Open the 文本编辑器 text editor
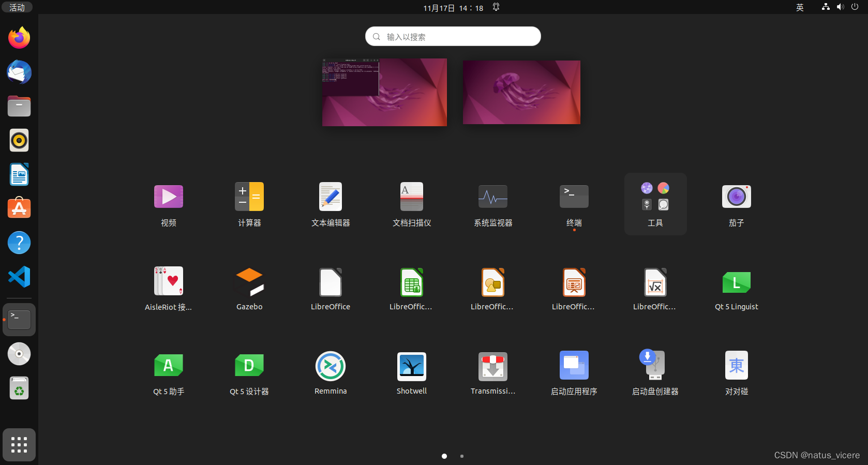The height and width of the screenshot is (465, 868). [x=331, y=204]
